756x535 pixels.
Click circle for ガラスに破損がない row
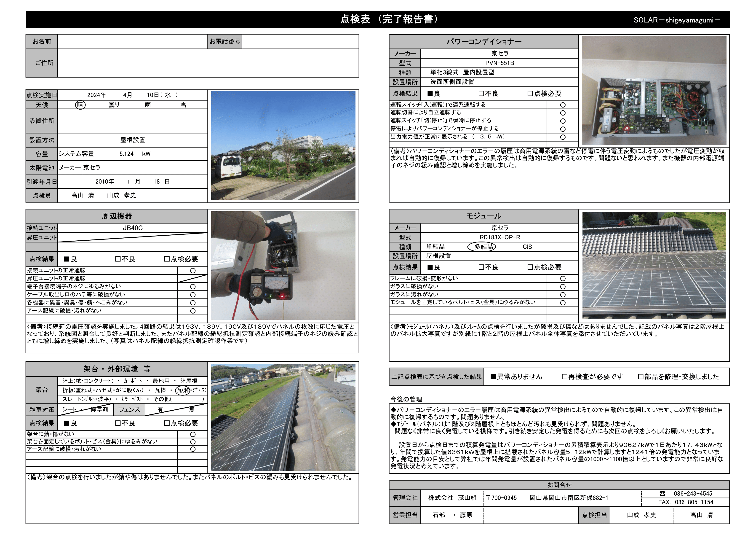(x=563, y=287)
